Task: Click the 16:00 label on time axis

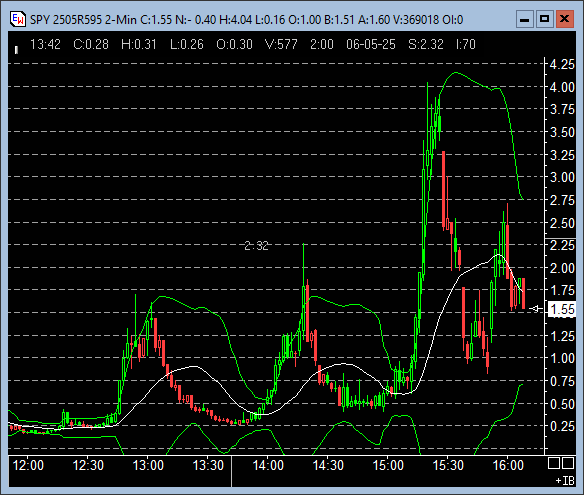Action: pyautogui.click(x=508, y=465)
